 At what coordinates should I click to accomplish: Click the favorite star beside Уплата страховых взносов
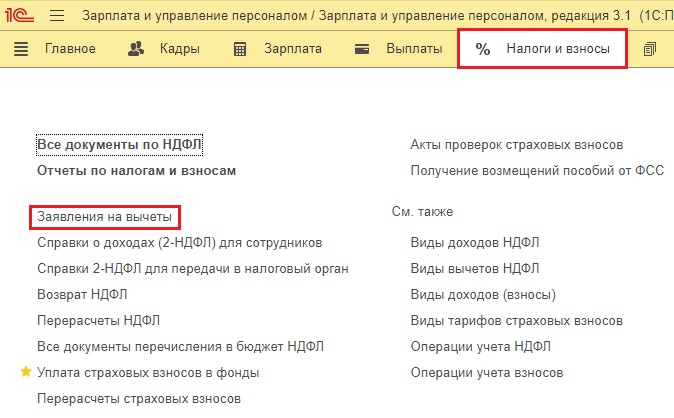pos(26,372)
